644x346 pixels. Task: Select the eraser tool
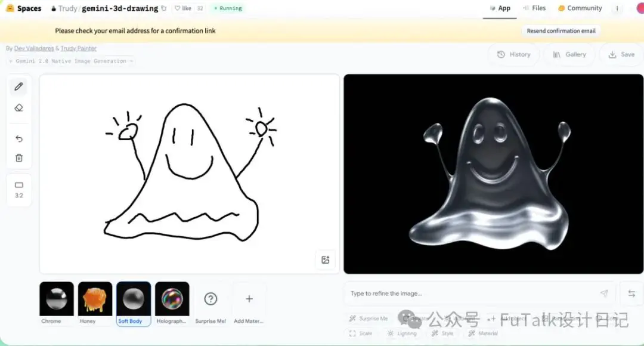click(x=19, y=108)
